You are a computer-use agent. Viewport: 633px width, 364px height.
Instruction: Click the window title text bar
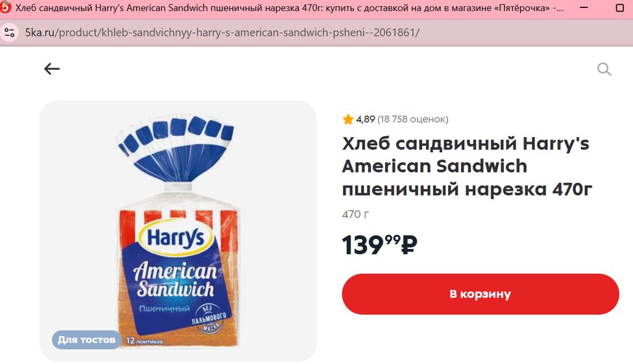pos(289,7)
